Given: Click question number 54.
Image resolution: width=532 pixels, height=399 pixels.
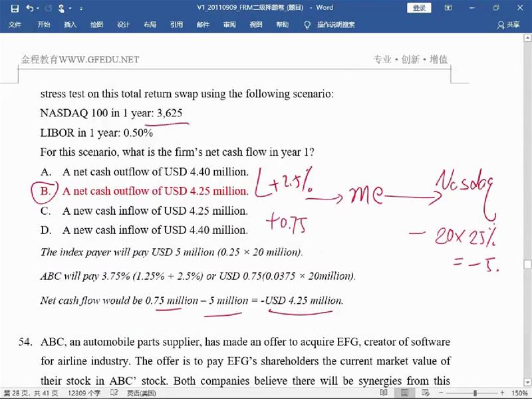Looking at the screenshot, I should (x=25, y=342).
